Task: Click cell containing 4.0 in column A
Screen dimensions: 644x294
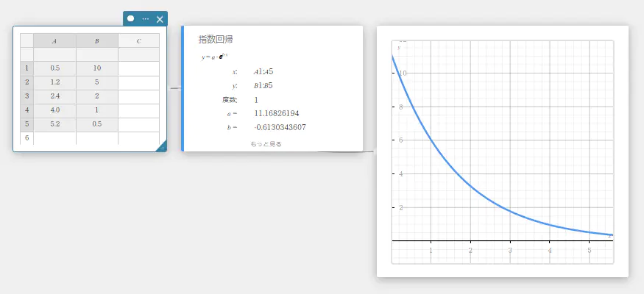Action: tap(54, 110)
